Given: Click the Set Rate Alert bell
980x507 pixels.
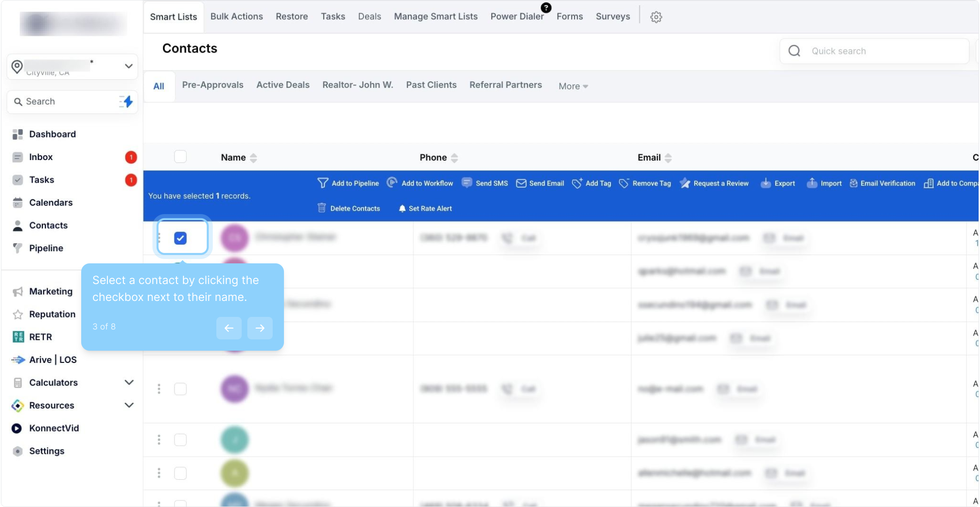Looking at the screenshot, I should (402, 208).
